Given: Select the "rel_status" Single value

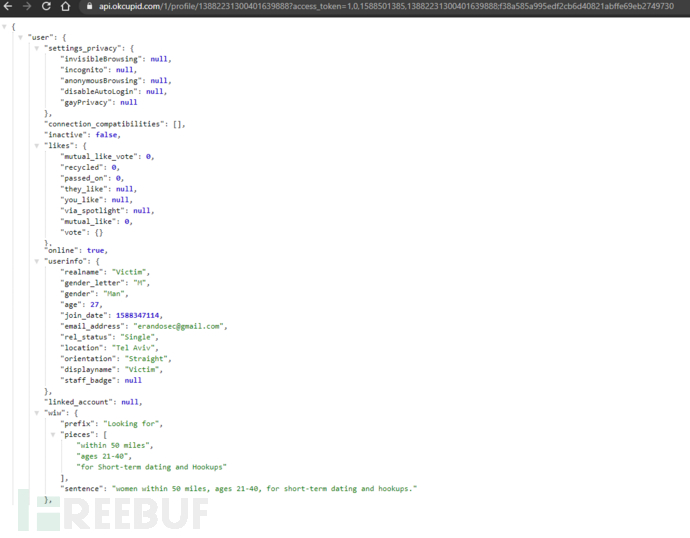Looking at the screenshot, I should (138, 337).
